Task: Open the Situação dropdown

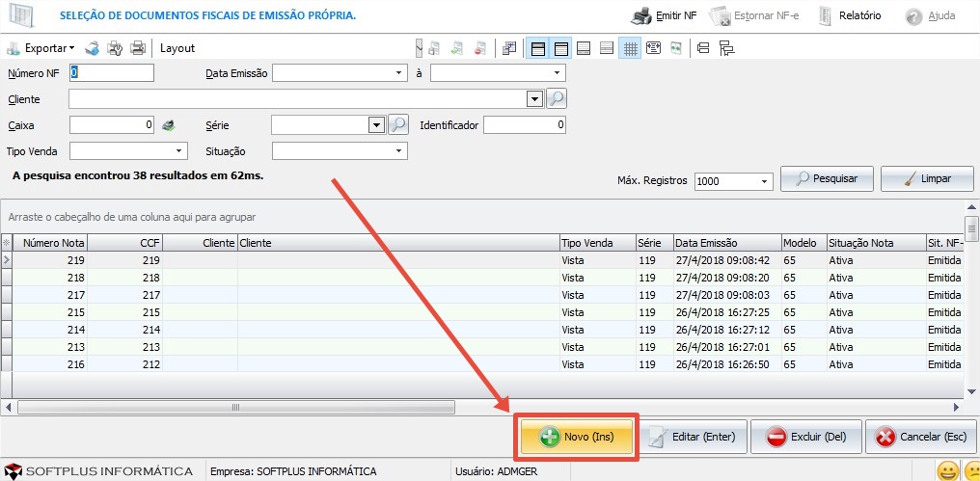Action: coord(398,150)
